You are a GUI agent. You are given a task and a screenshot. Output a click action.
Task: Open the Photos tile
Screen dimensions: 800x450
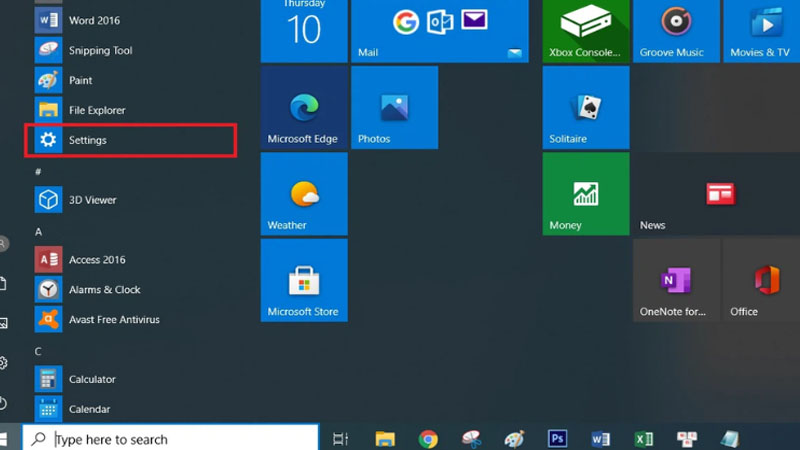click(x=394, y=108)
